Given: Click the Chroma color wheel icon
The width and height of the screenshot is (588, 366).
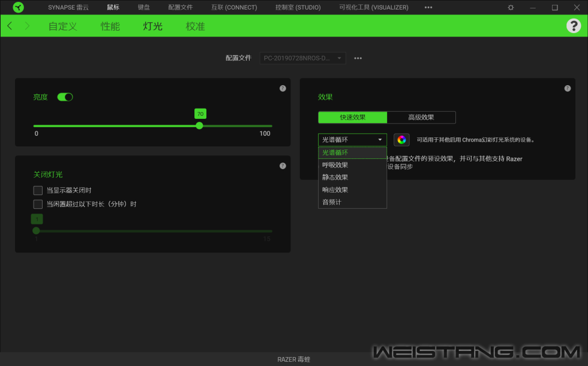Looking at the screenshot, I should pos(401,140).
